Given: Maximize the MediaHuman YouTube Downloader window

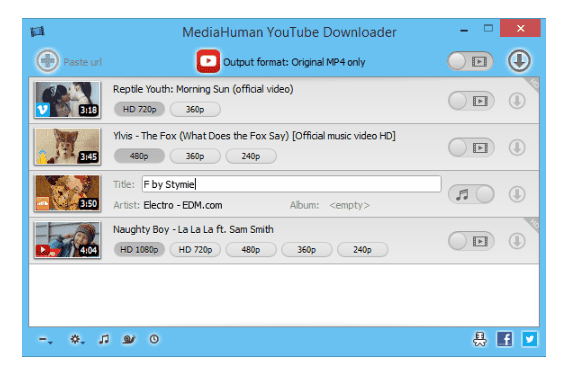Looking at the screenshot, I should 488,28.
